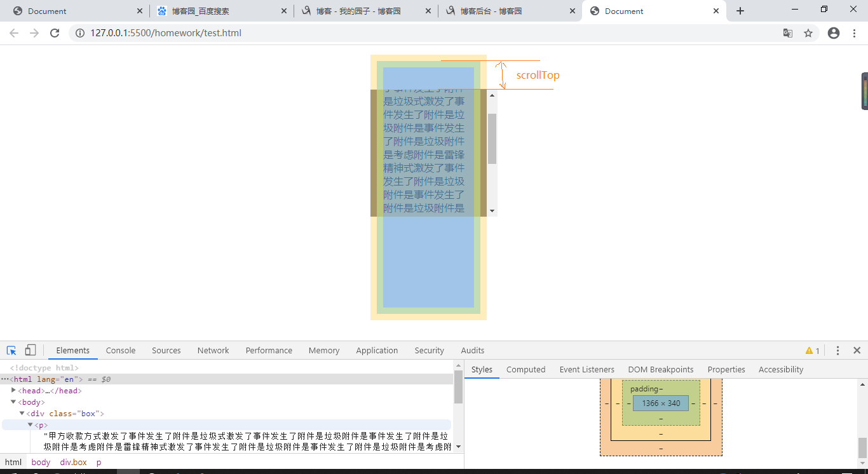This screenshot has height=474, width=868.
Task: Select the Computed styles tab
Action: coord(526,369)
